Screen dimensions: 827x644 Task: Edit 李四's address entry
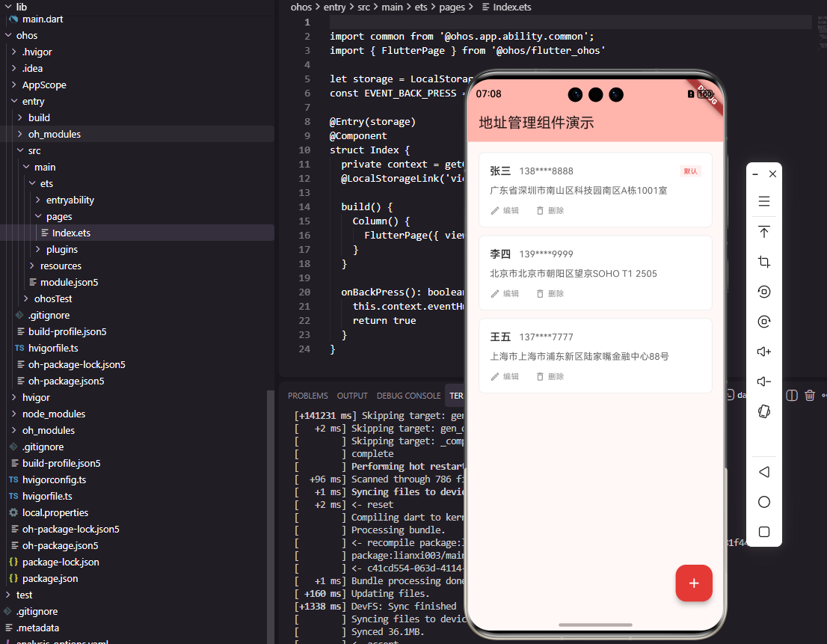[x=505, y=294]
